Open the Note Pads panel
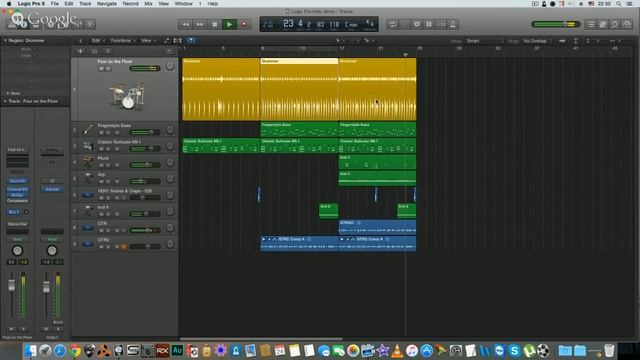Screen dimensions: 640x360 click(602, 24)
